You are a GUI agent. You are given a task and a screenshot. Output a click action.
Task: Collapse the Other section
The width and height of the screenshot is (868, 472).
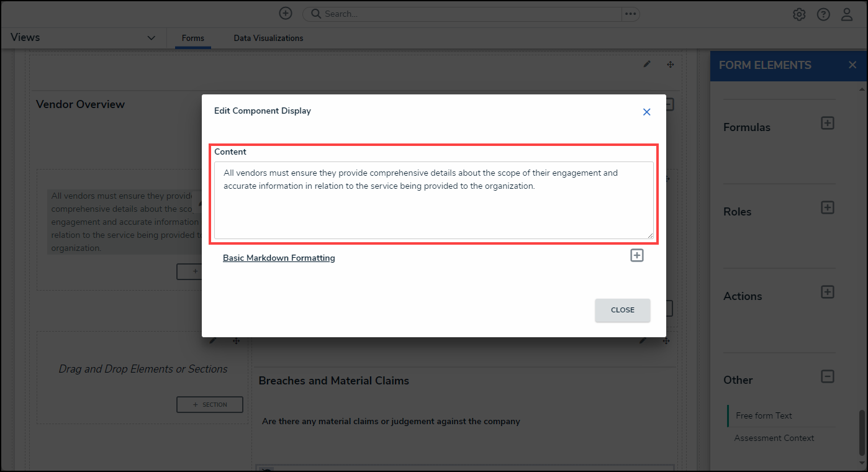[x=827, y=376]
